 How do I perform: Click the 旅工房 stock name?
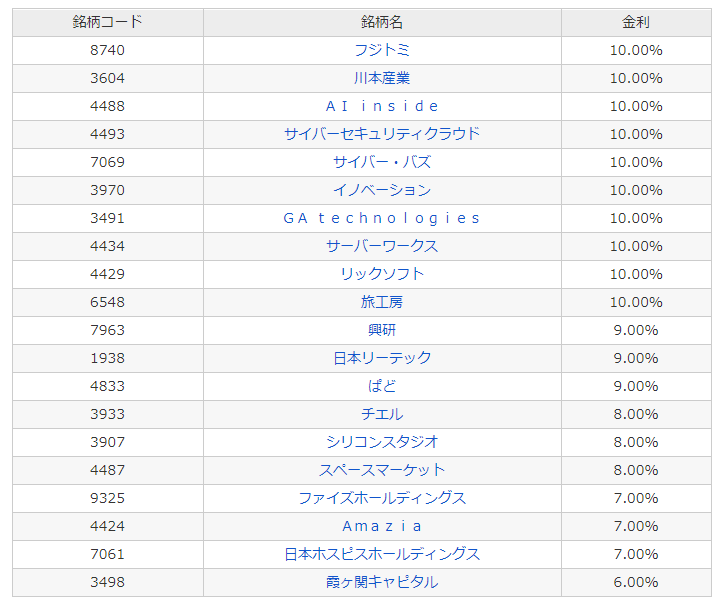point(382,302)
